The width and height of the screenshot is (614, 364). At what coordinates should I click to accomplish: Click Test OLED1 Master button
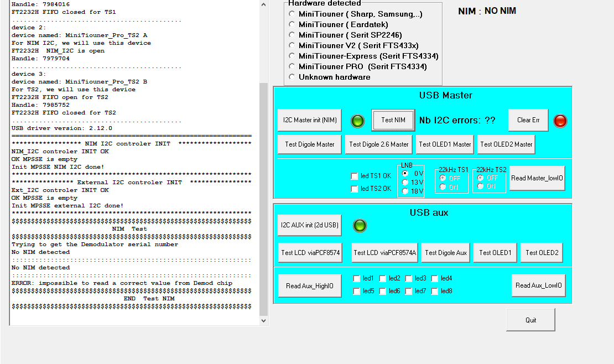(x=445, y=144)
